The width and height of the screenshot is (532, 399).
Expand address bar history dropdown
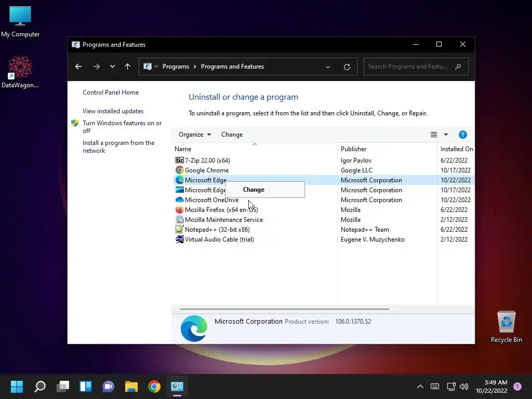[328, 67]
